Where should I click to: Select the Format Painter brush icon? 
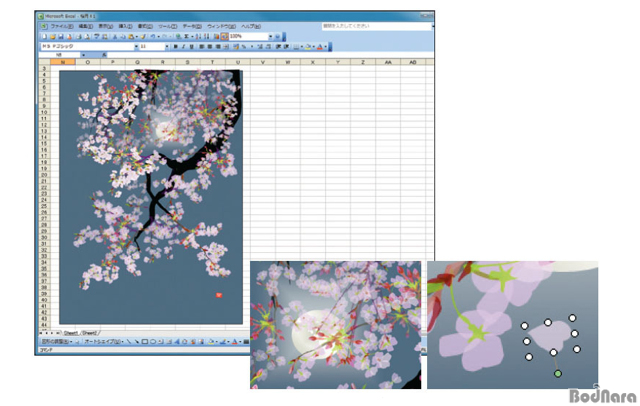pyautogui.click(x=143, y=37)
